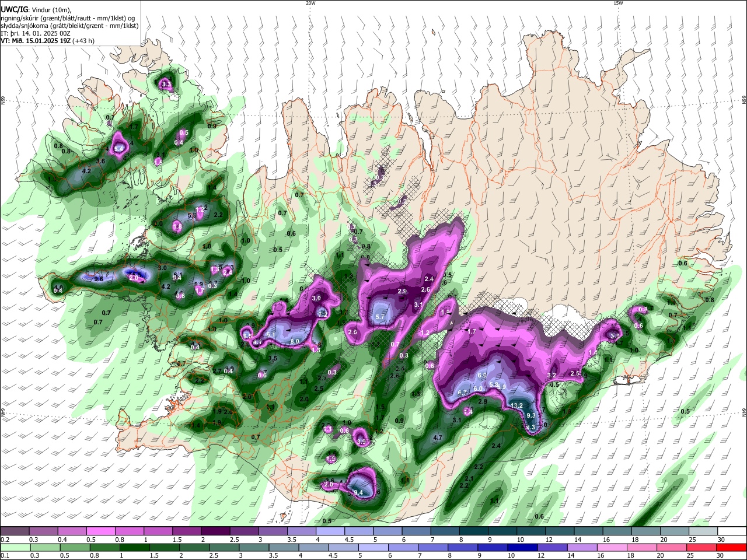Click the 8.0 precipitation value
The height and width of the screenshot is (560, 747).
tap(295, 341)
